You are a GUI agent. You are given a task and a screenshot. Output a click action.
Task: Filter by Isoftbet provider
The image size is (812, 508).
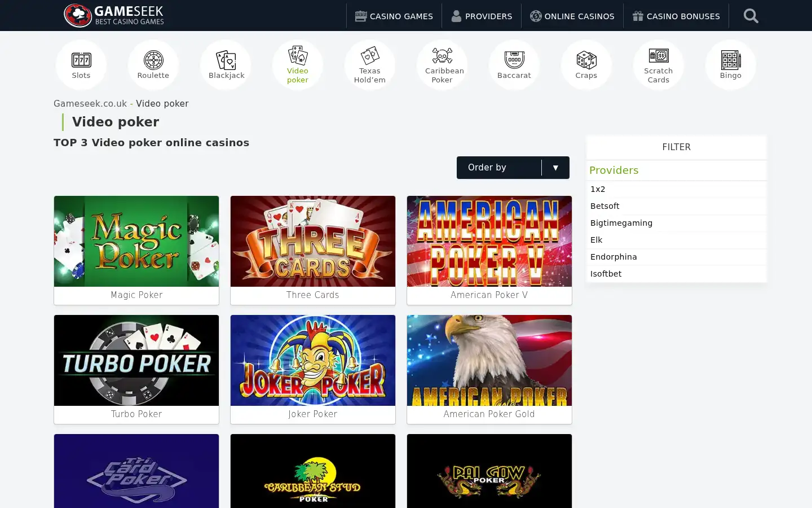pyautogui.click(x=677, y=274)
